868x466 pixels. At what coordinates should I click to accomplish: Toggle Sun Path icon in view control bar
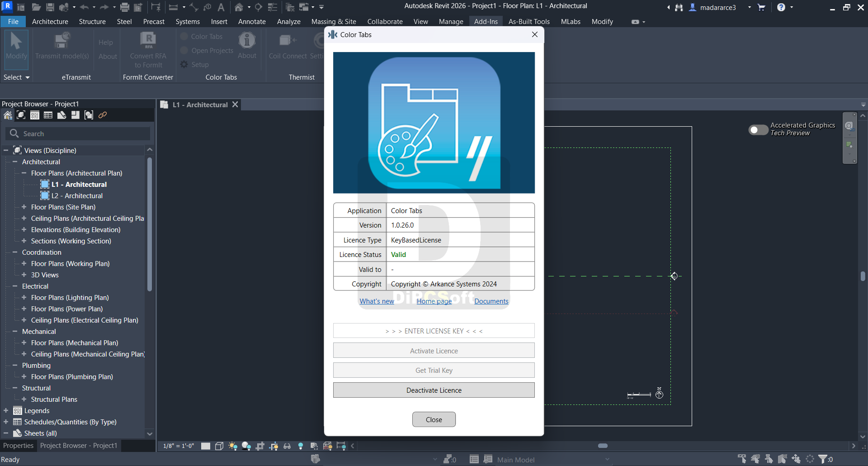coord(233,446)
